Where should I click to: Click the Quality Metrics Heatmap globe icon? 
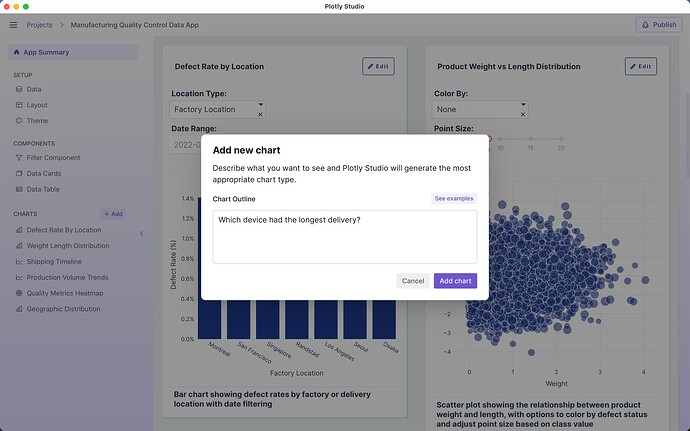tap(19, 293)
